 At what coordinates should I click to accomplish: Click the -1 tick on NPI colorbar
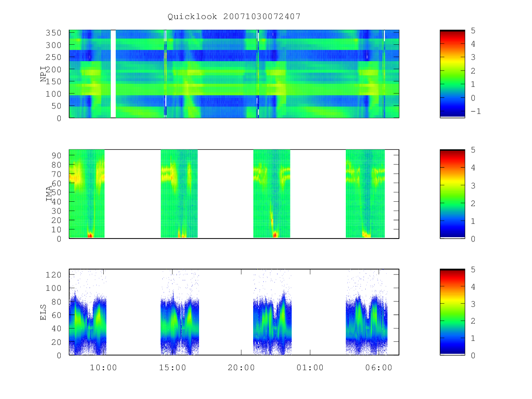click(x=475, y=111)
